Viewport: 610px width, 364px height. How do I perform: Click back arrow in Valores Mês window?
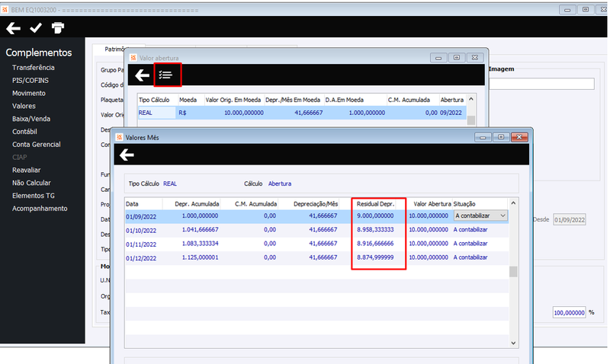click(x=127, y=155)
